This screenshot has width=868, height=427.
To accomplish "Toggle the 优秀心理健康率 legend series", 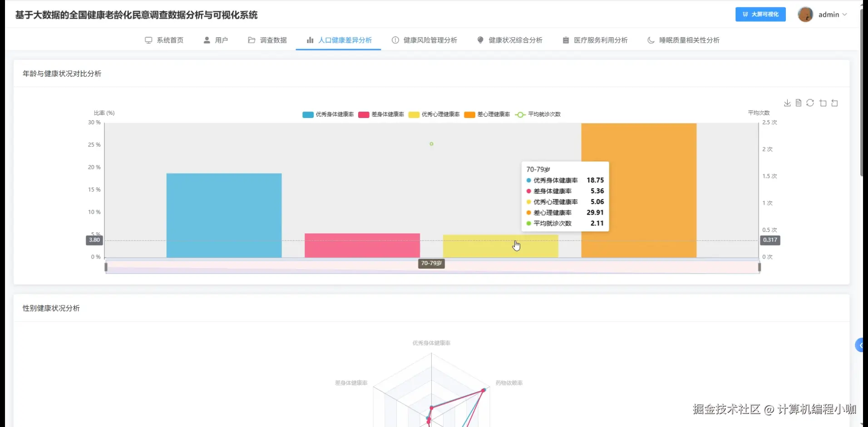I will [x=434, y=114].
